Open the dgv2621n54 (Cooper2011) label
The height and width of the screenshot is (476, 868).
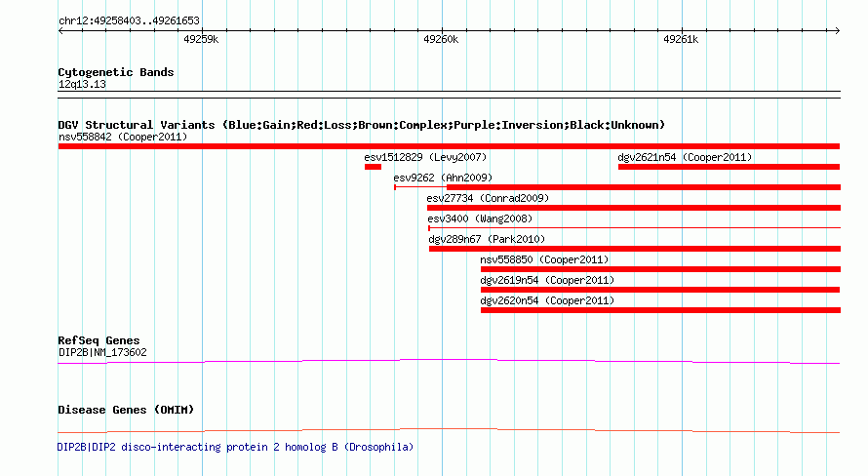pyautogui.click(x=685, y=157)
